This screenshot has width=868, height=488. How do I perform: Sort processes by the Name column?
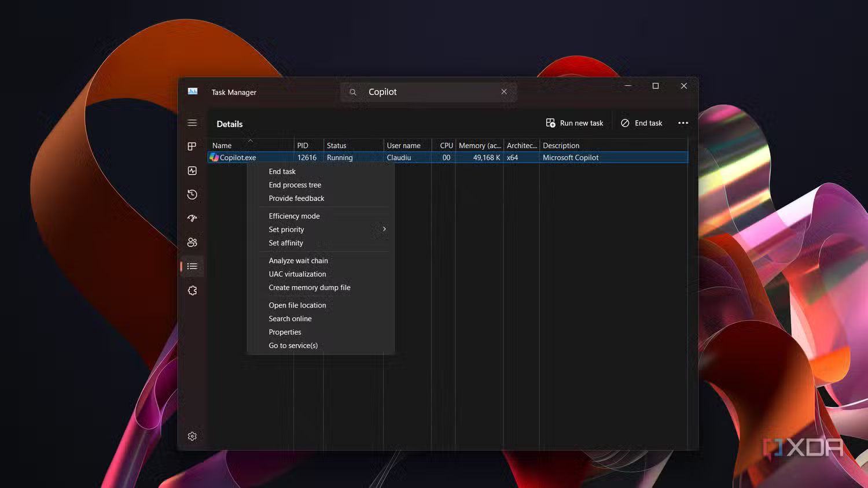click(222, 146)
